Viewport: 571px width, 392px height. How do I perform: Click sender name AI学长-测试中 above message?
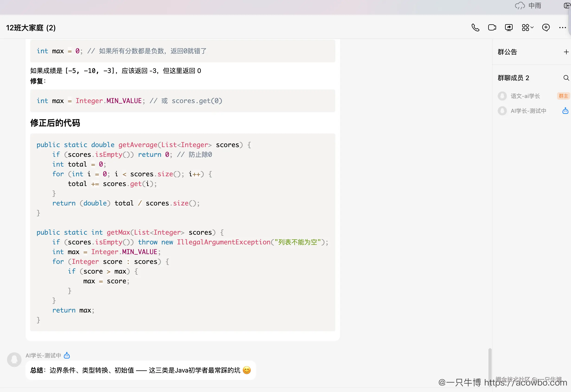(43, 355)
